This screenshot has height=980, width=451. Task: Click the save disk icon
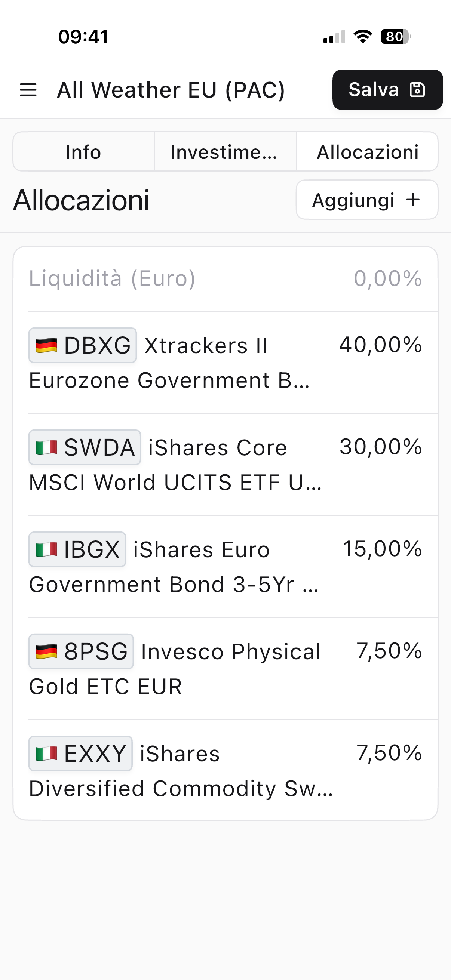(417, 90)
